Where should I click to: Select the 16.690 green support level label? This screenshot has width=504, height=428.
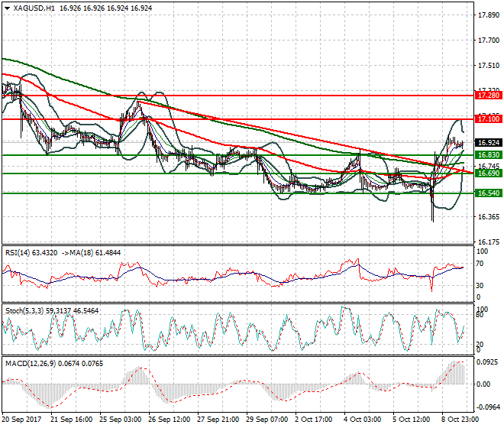pos(488,173)
